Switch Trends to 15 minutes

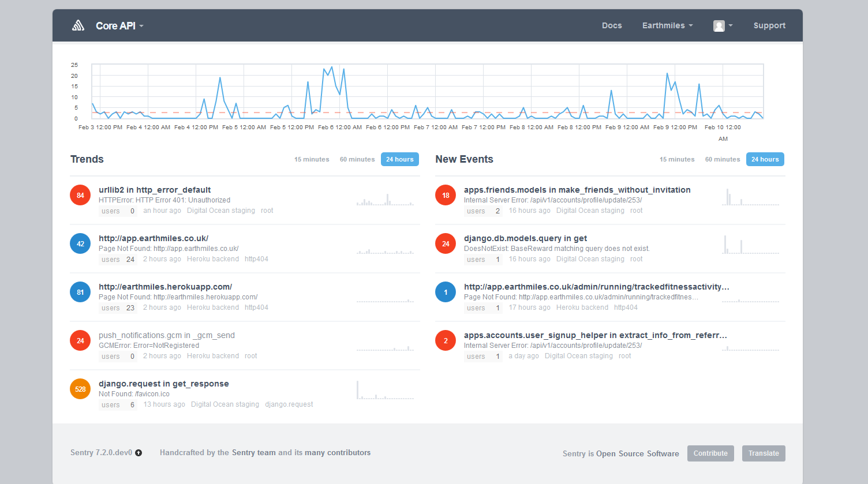pos(312,159)
